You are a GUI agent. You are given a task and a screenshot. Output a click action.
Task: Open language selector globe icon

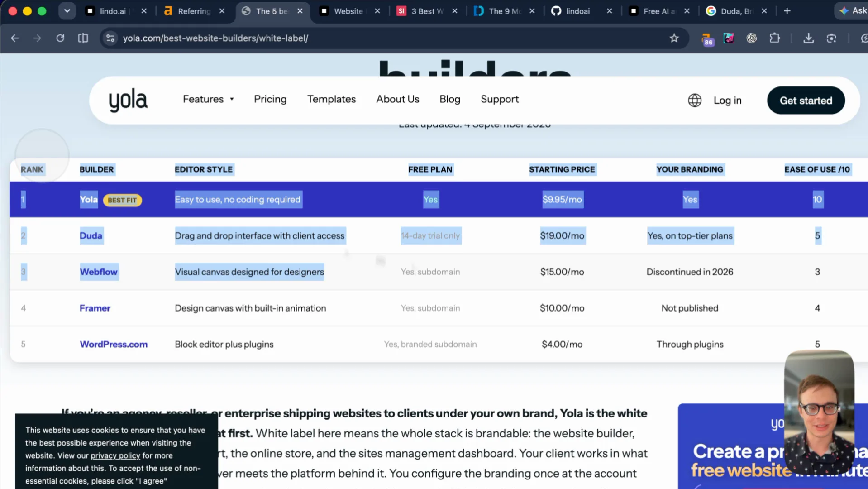click(x=695, y=100)
